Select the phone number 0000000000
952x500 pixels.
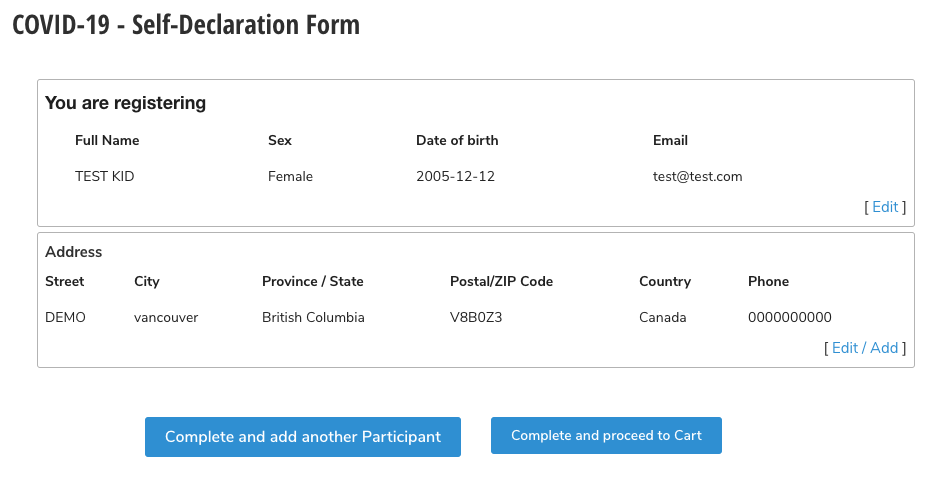(x=789, y=318)
